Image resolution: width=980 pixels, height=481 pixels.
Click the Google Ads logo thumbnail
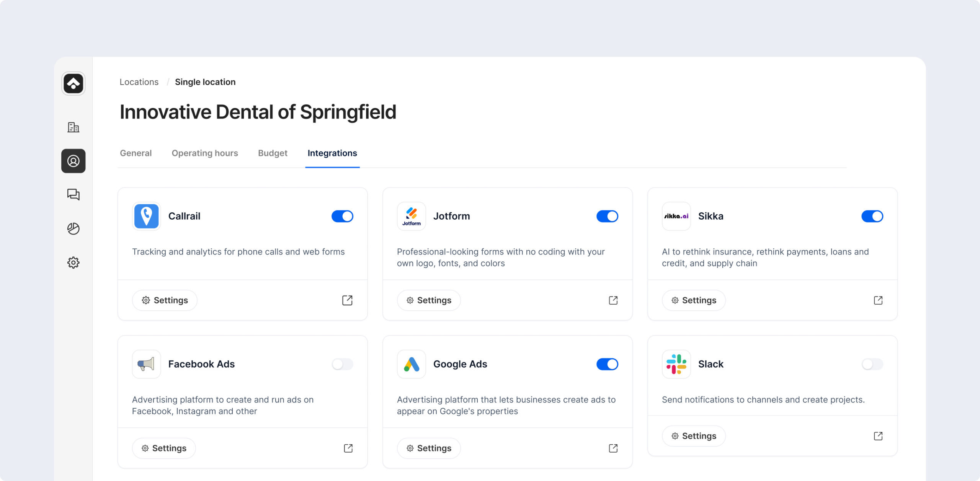click(x=411, y=364)
